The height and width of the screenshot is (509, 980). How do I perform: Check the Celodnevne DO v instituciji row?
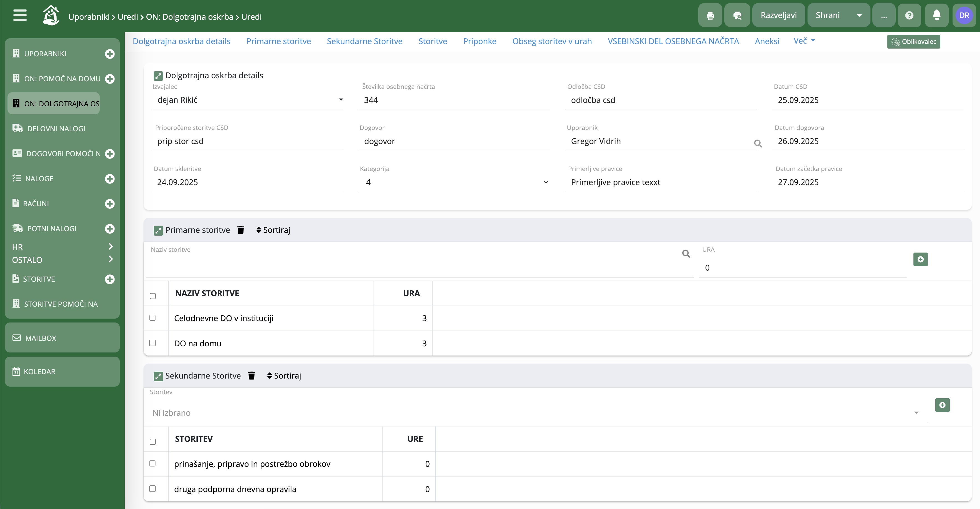153,318
